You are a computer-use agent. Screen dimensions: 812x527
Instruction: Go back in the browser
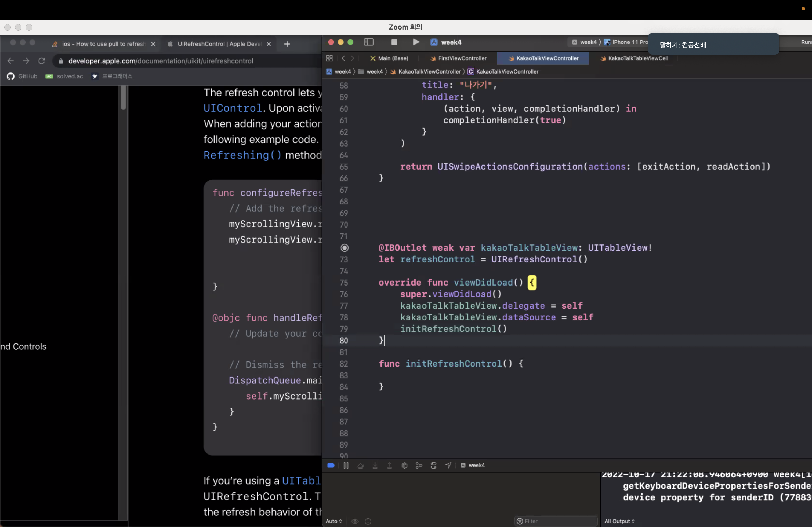[x=10, y=61]
